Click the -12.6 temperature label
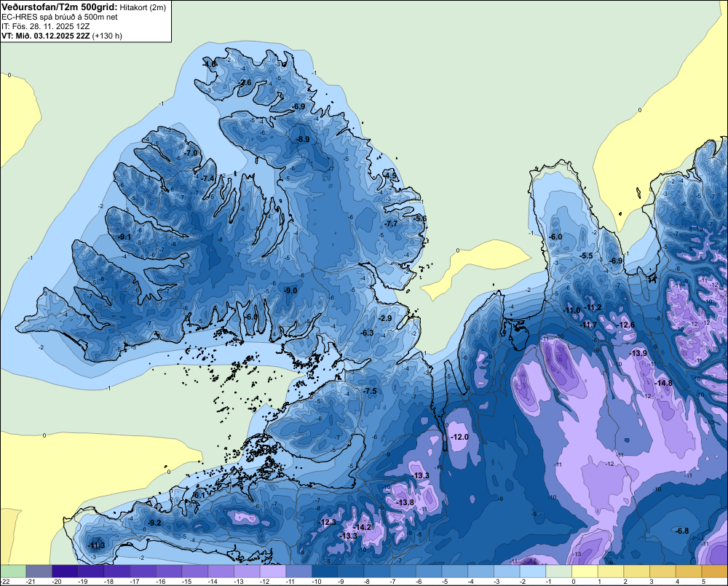Viewport: 728px width, 586px height. tap(626, 325)
